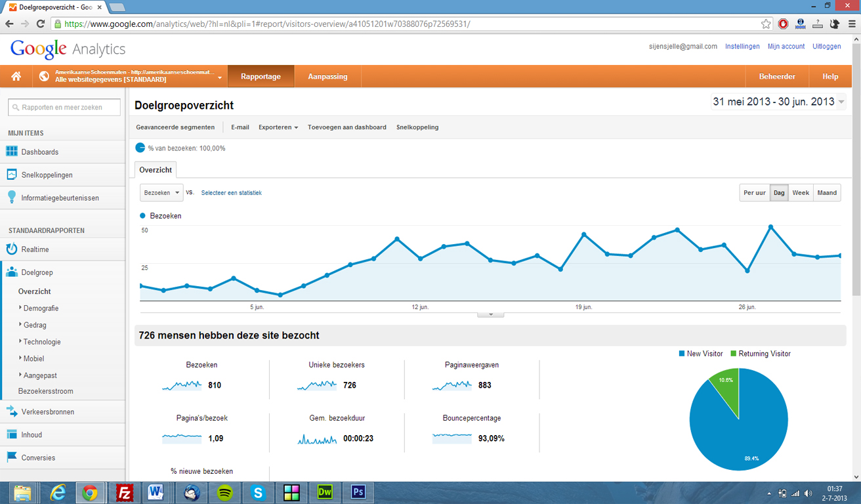Click the Snelkoppeling button
The height and width of the screenshot is (504, 861).
click(417, 127)
